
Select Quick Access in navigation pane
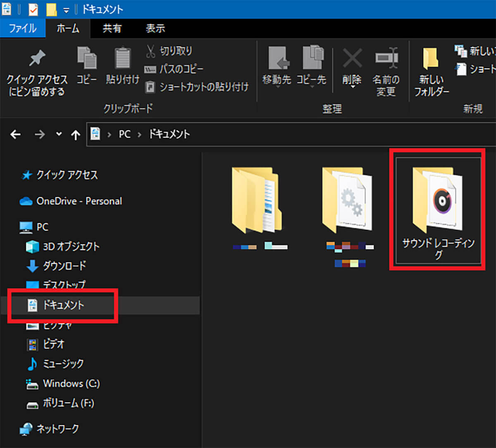(x=60, y=175)
